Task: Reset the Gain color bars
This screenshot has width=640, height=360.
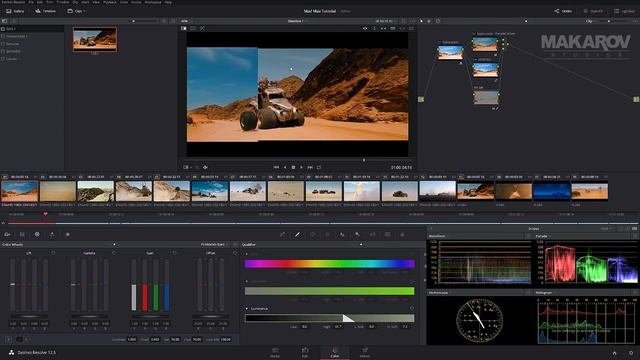Action: coord(174,253)
